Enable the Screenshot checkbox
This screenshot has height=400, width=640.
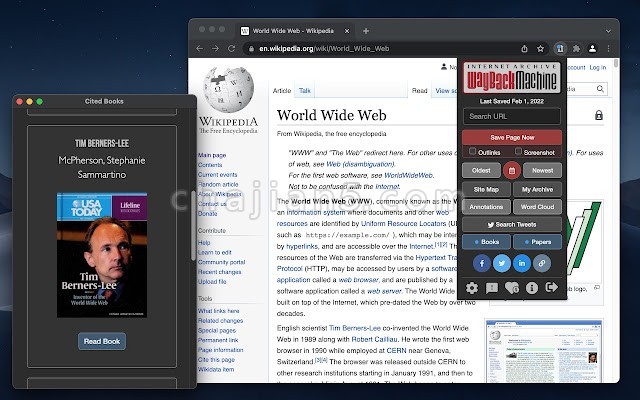[x=518, y=151]
